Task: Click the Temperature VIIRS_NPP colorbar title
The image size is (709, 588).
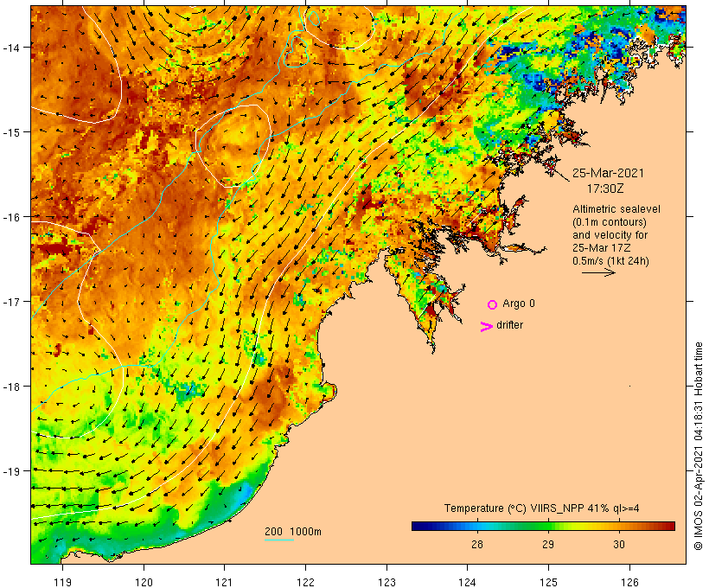Action: pos(542,508)
